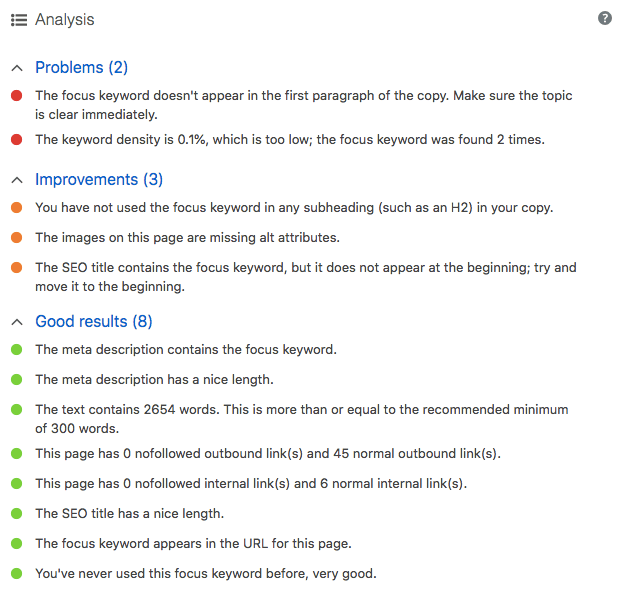Click red bullet beside keyword density problem
This screenshot has height=604, width=625.
click(16, 140)
